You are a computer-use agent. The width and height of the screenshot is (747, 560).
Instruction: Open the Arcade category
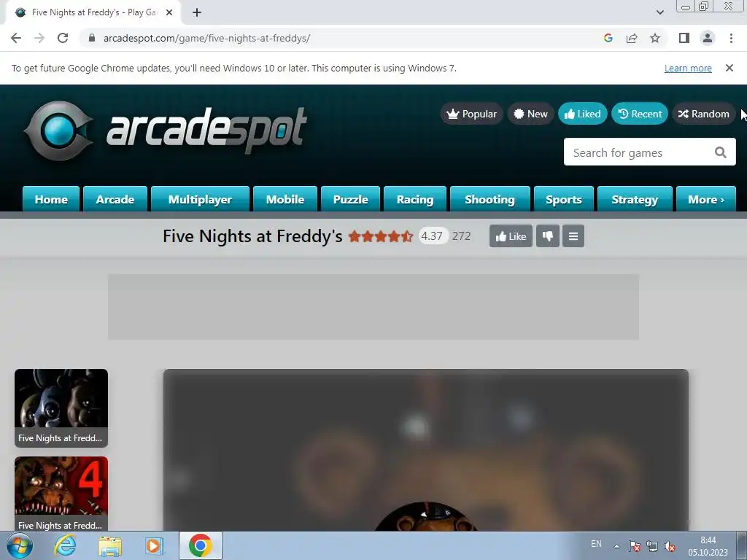click(x=115, y=199)
